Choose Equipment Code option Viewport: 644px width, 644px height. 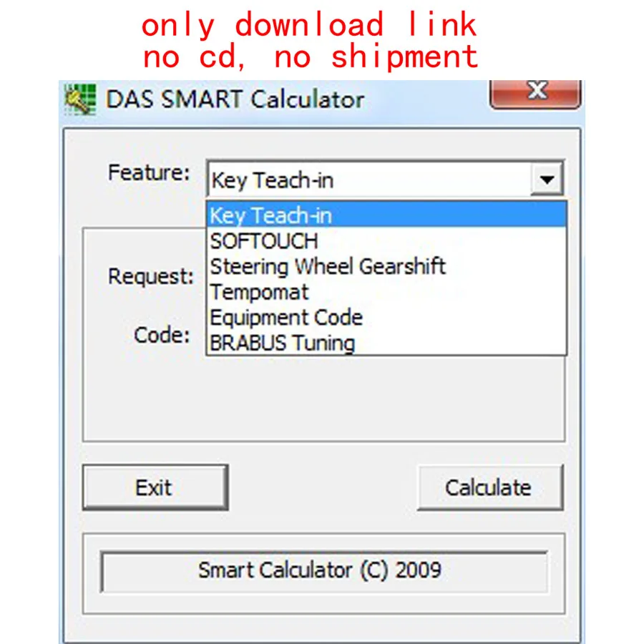(x=386, y=318)
